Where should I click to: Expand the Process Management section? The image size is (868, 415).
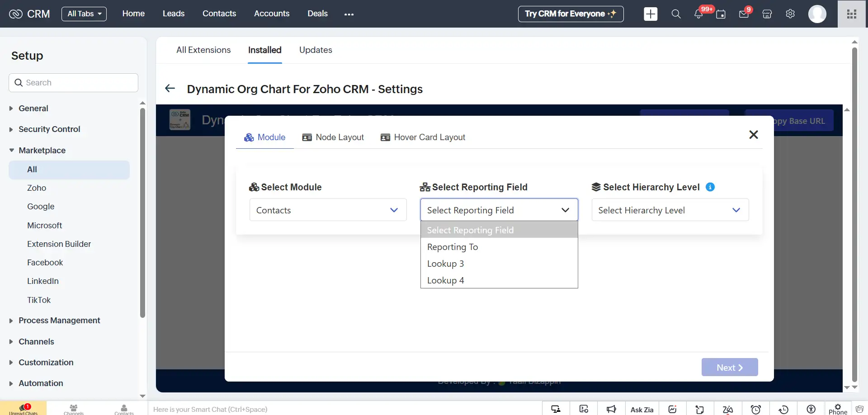[59, 321]
